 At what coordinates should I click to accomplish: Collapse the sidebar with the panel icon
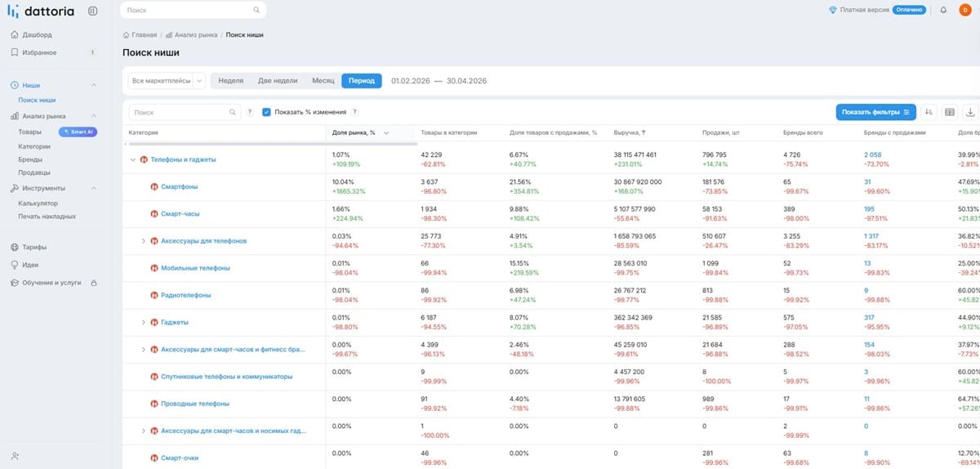coord(92,11)
